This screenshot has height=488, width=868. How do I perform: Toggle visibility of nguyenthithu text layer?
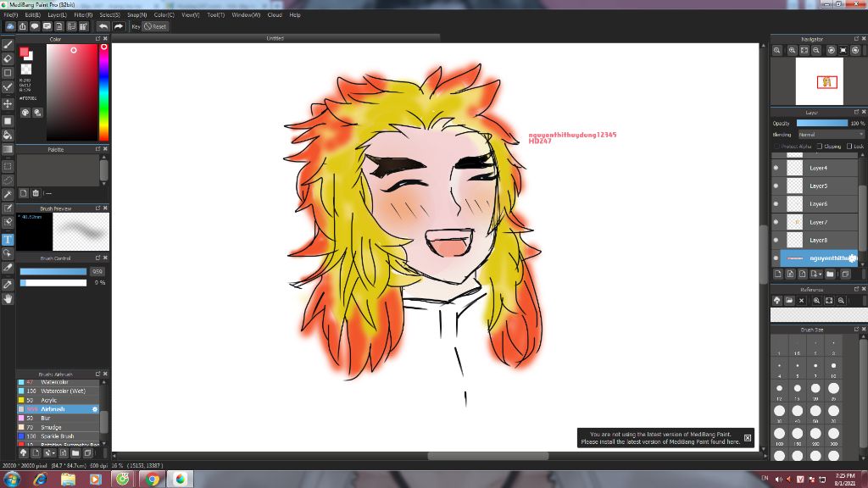(776, 258)
